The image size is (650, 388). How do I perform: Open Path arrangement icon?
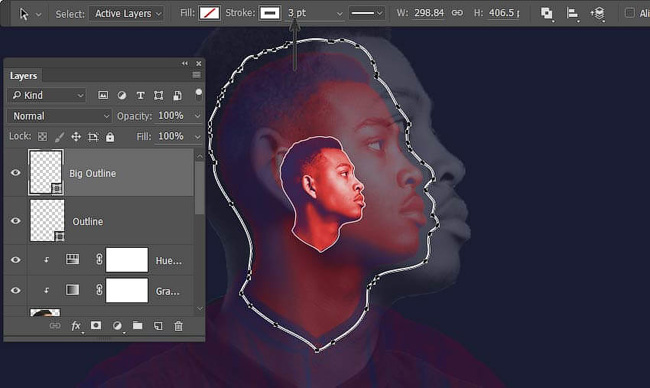tap(597, 14)
